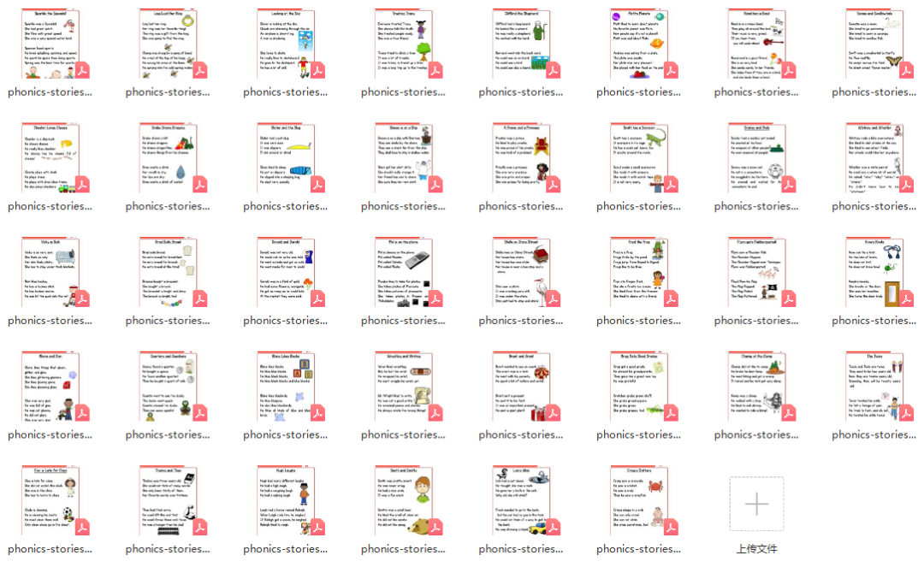Click the PDF badge on the phone story
Screen dimensions: 924x567
[x=435, y=298]
